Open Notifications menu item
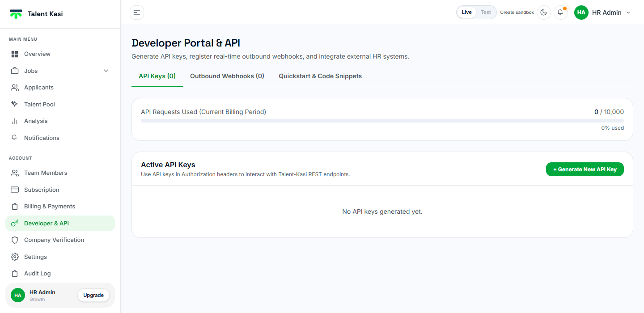The width and height of the screenshot is (644, 313). pyautogui.click(x=60, y=138)
